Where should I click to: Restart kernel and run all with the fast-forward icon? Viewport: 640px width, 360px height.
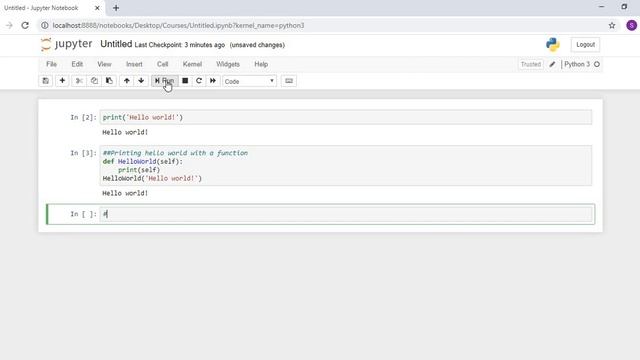(213, 81)
